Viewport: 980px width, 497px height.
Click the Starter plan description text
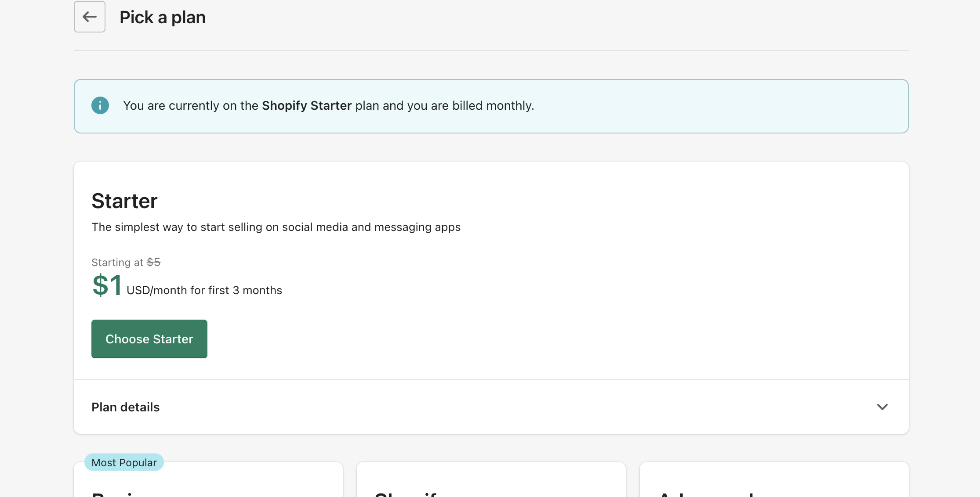[x=276, y=227]
